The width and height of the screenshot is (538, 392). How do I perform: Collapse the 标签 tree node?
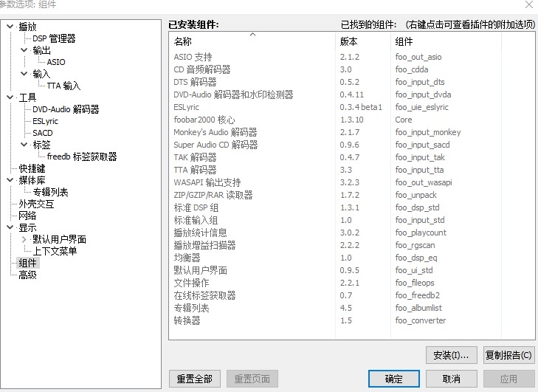coord(24,145)
